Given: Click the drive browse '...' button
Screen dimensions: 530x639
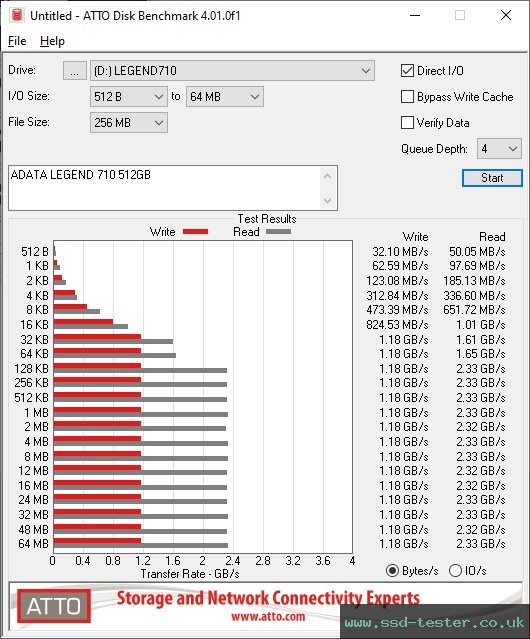Looking at the screenshot, I should (x=75, y=71).
